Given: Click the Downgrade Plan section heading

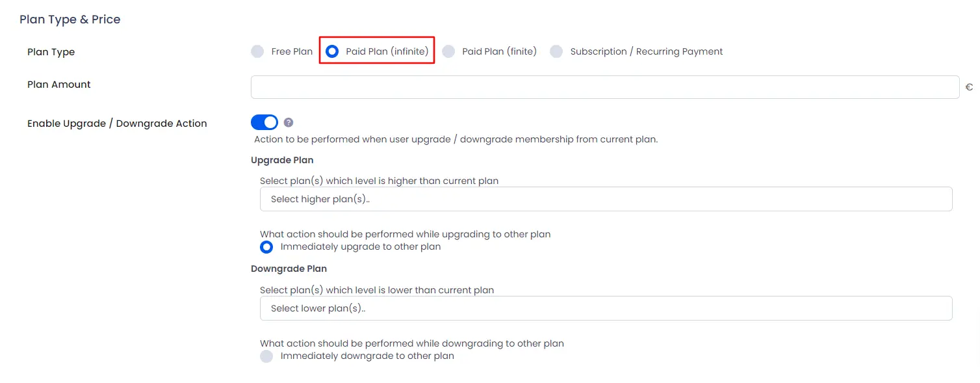Looking at the screenshot, I should pyautogui.click(x=289, y=269).
